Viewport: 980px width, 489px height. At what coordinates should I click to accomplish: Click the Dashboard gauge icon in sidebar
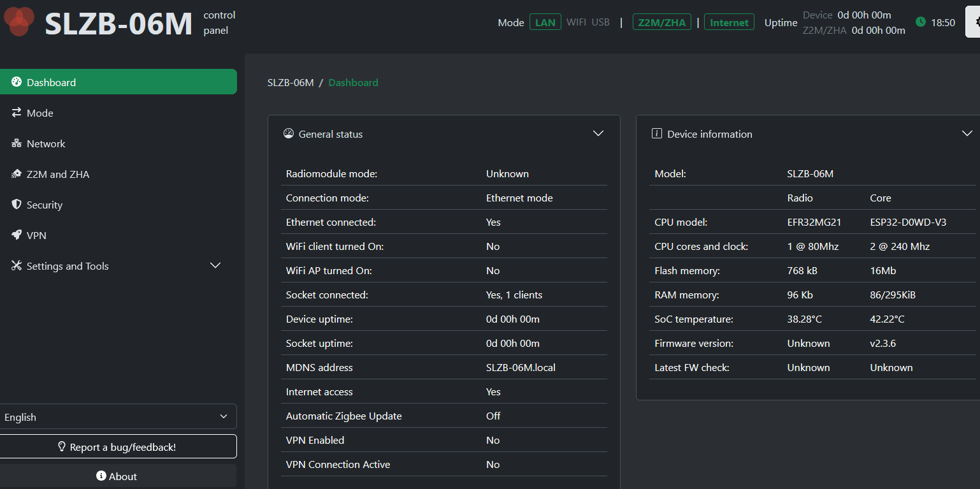[17, 82]
